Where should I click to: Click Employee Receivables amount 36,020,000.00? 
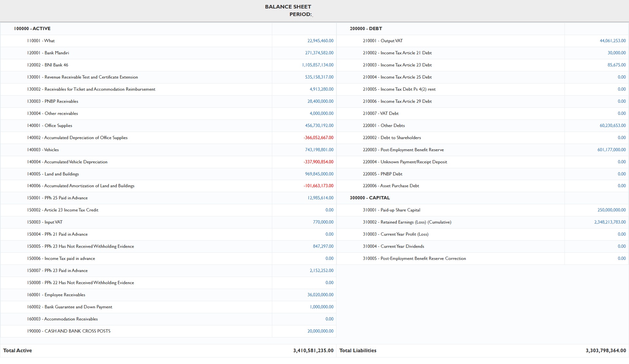(x=320, y=295)
